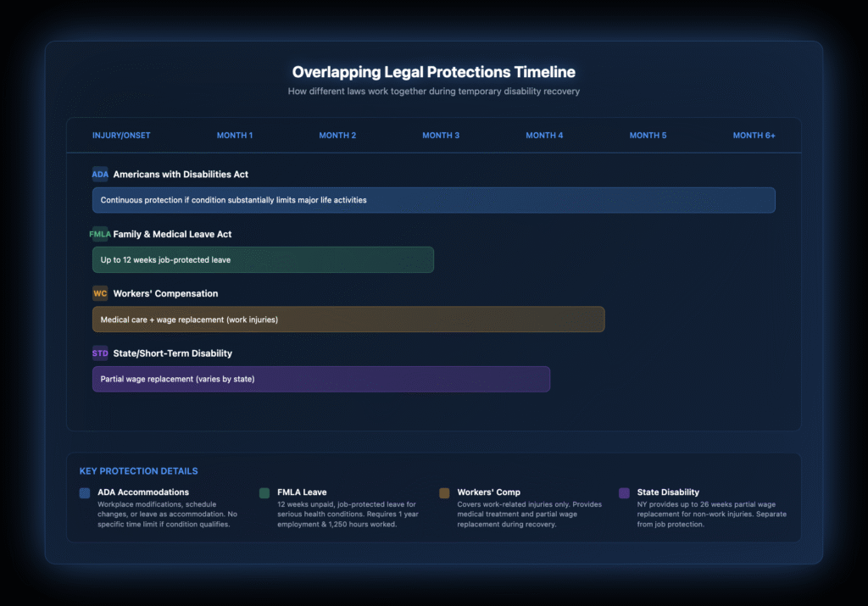Select the INJURY/ONSET timeline column header

[121, 136]
